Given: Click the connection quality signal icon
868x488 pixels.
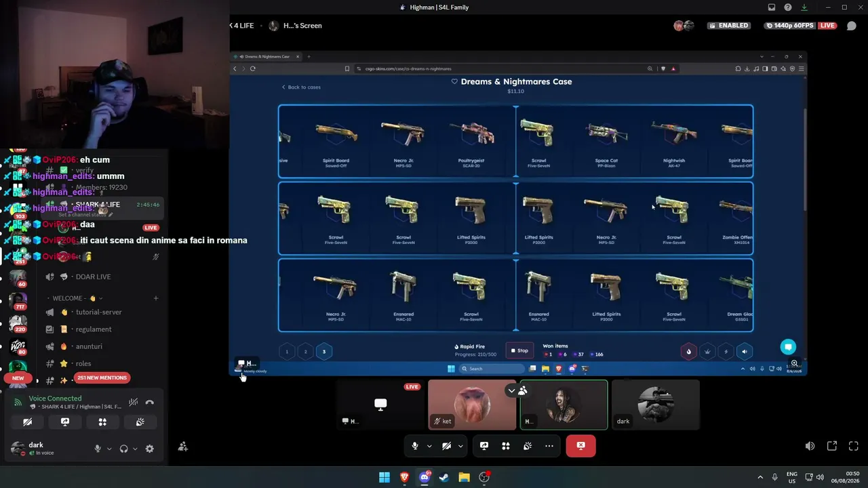Looking at the screenshot, I should click(18, 403).
